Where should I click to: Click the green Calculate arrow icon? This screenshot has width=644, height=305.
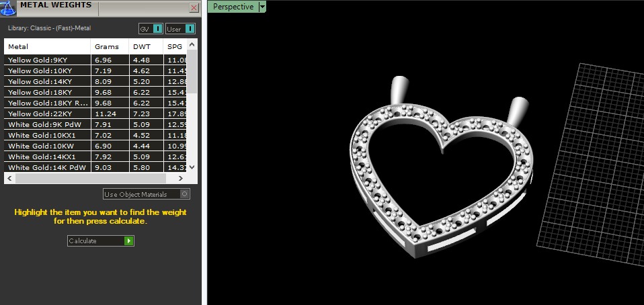click(129, 241)
